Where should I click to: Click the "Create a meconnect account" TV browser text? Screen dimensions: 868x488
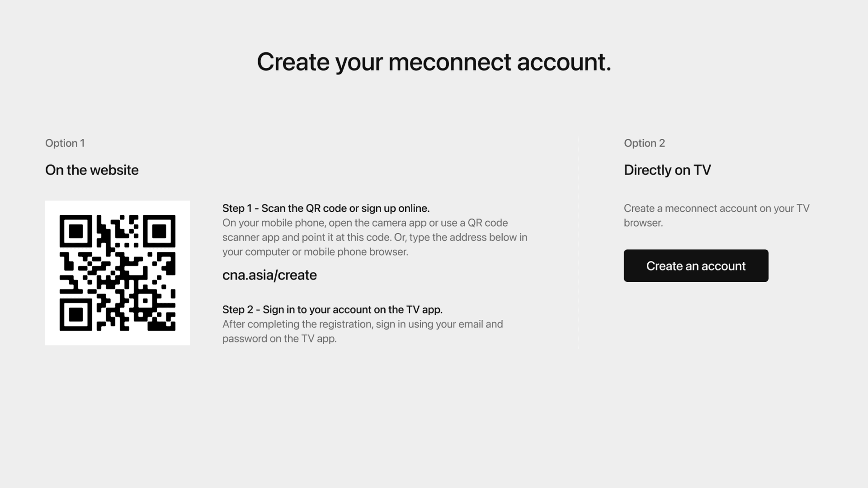coord(716,215)
